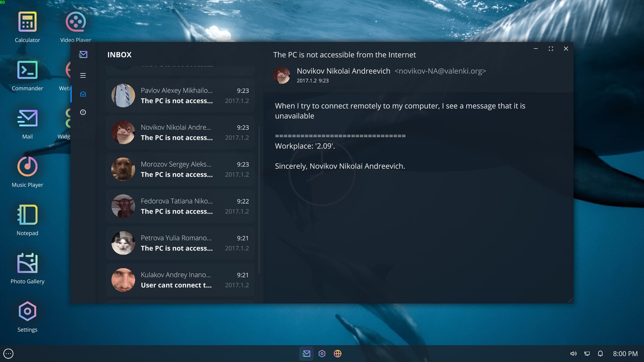This screenshot has width=644, height=362.
Task: Open the spam alert folder icon
Action: click(x=83, y=112)
